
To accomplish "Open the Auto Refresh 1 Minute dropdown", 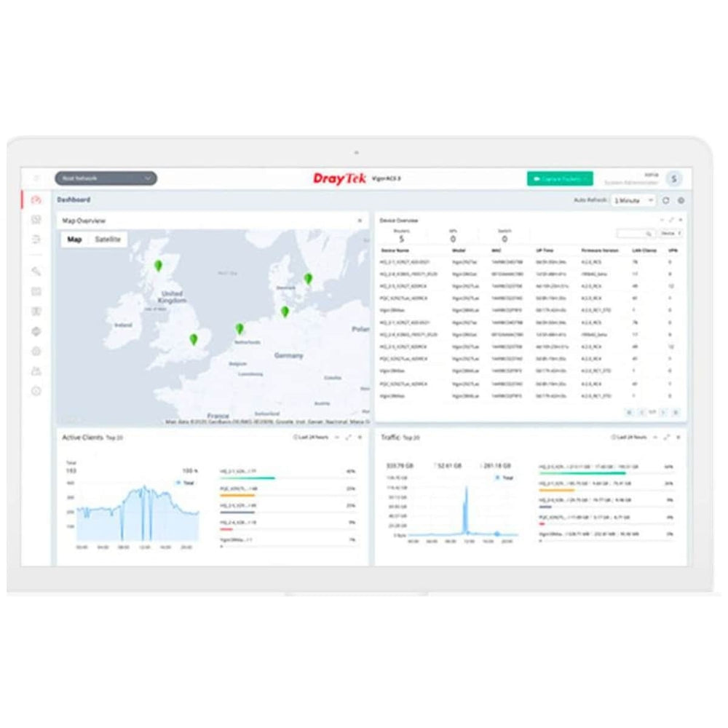I will pos(633,200).
